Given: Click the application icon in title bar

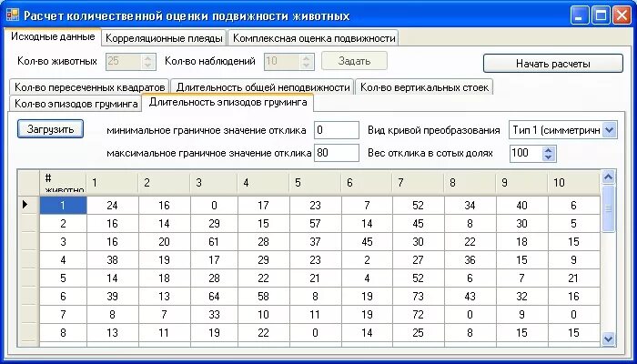Looking at the screenshot, I should 13,15.
